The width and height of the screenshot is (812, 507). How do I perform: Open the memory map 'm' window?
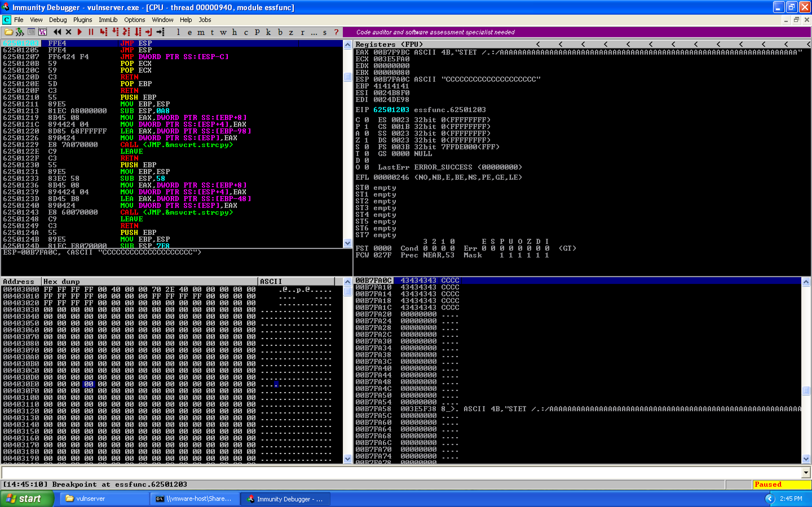coord(201,32)
